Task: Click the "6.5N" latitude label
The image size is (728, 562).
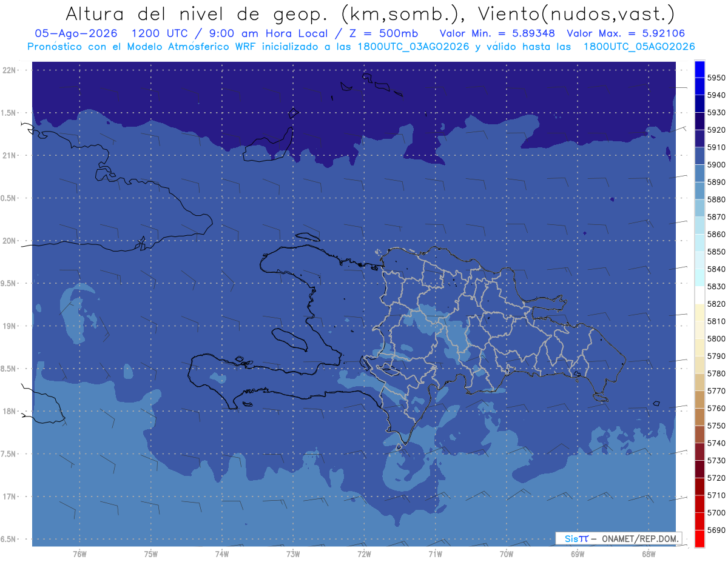Action: tap(8, 539)
